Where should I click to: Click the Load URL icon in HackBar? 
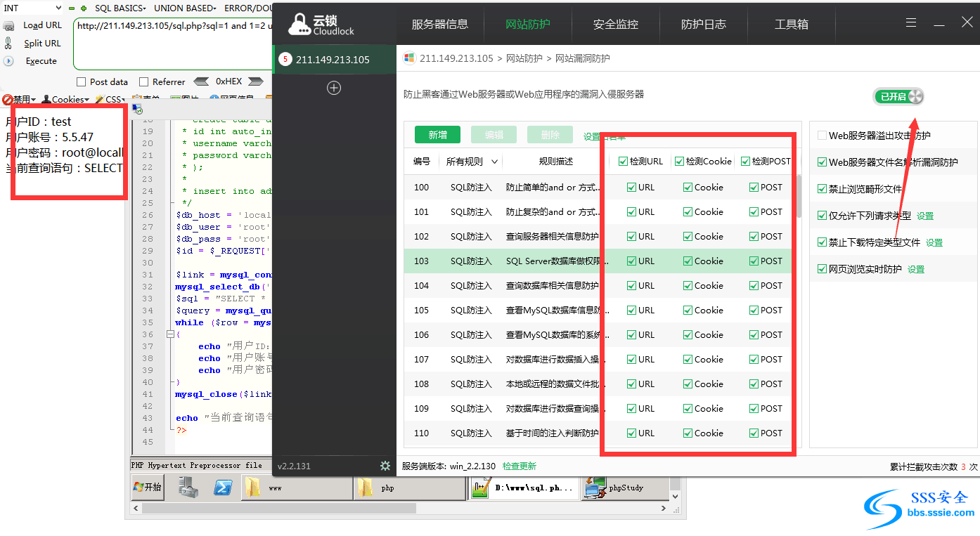tap(9, 25)
